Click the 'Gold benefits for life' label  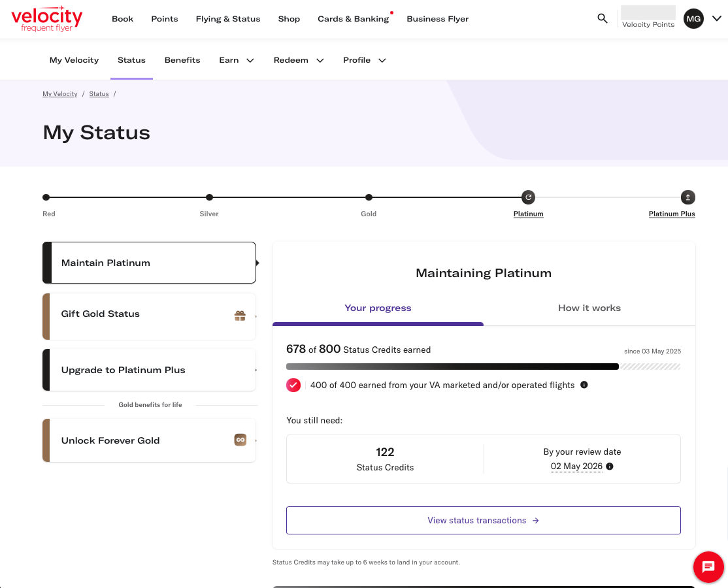pyautogui.click(x=150, y=404)
